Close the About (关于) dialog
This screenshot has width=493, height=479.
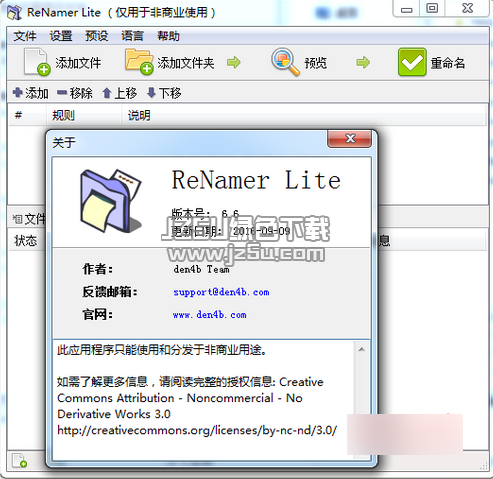350,138
